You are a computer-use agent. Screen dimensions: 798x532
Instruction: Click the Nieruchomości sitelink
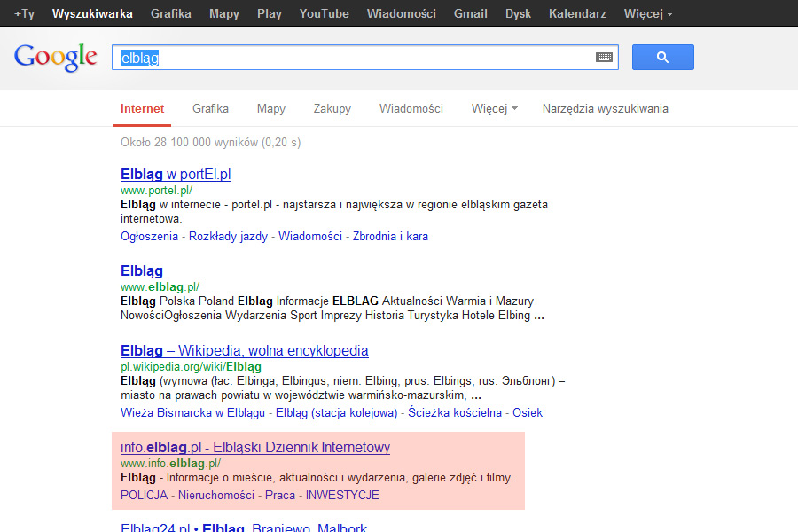[x=215, y=495]
